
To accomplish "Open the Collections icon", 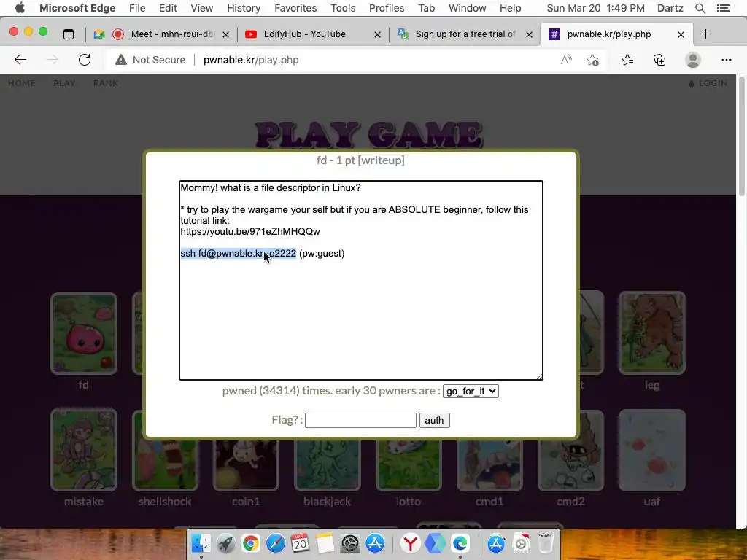I will coord(659,60).
